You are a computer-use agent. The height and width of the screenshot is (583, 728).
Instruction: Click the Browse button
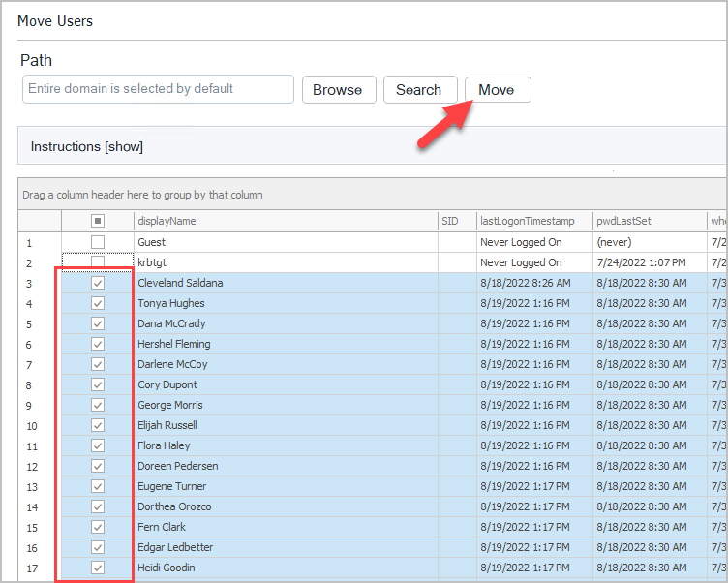point(337,90)
